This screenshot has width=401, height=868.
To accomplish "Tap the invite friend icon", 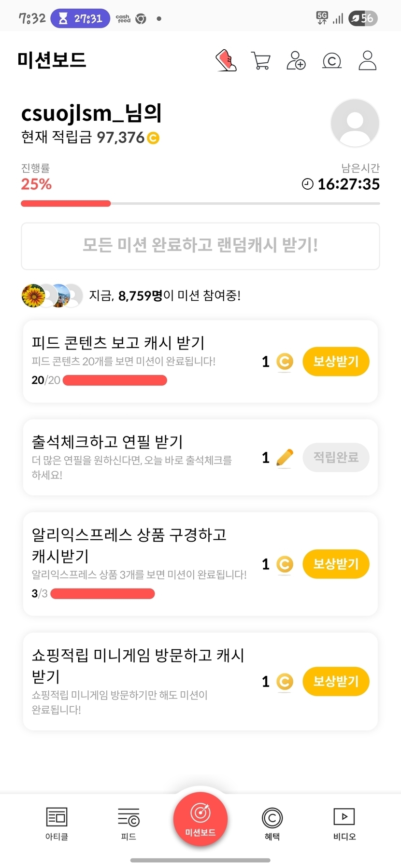I will point(296,61).
